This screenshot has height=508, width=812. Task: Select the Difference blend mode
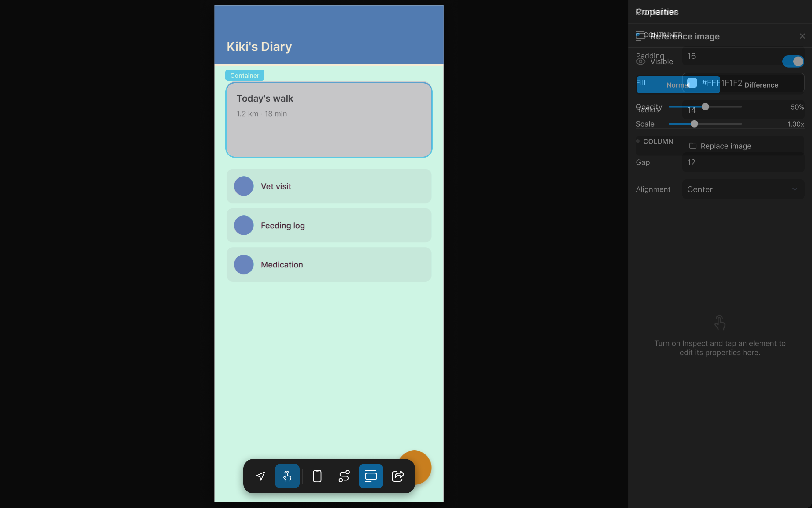pyautogui.click(x=761, y=85)
